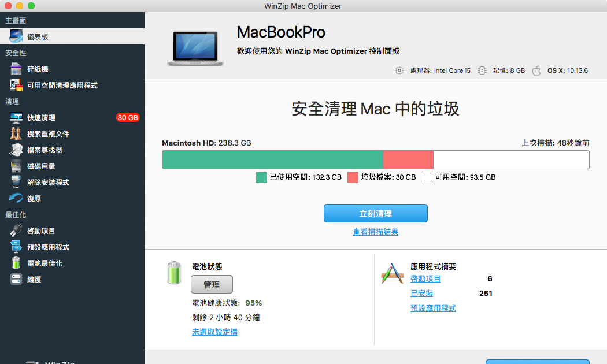Screen dimensions: 607x364
Task: Click the red junk segment of disk bar
Action: 408,160
